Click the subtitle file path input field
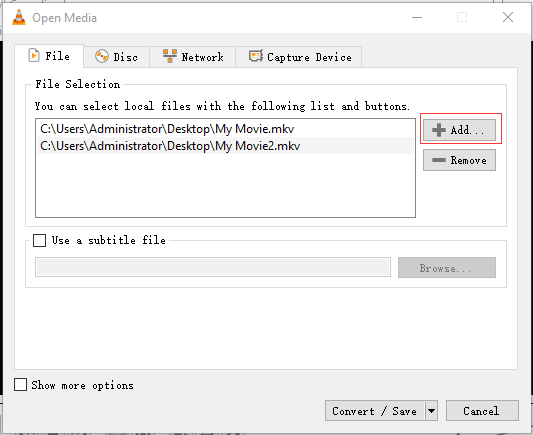This screenshot has width=533, height=435. click(213, 267)
